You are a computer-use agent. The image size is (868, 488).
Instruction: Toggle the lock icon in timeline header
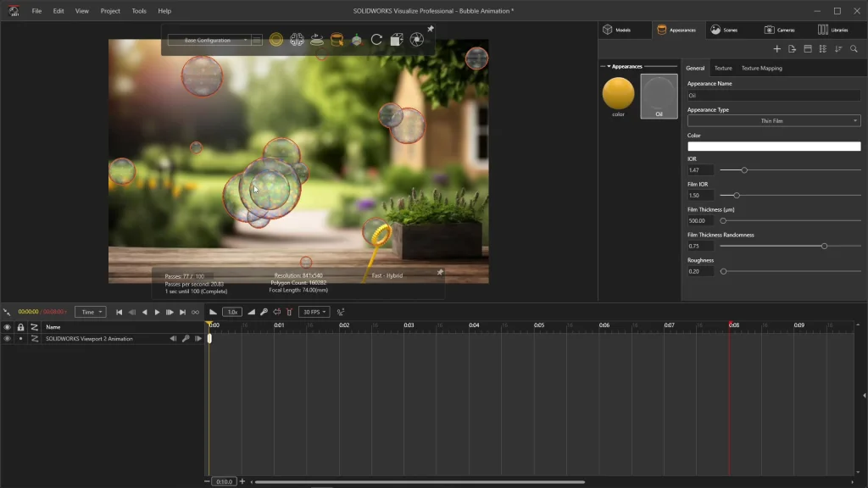pos(21,327)
